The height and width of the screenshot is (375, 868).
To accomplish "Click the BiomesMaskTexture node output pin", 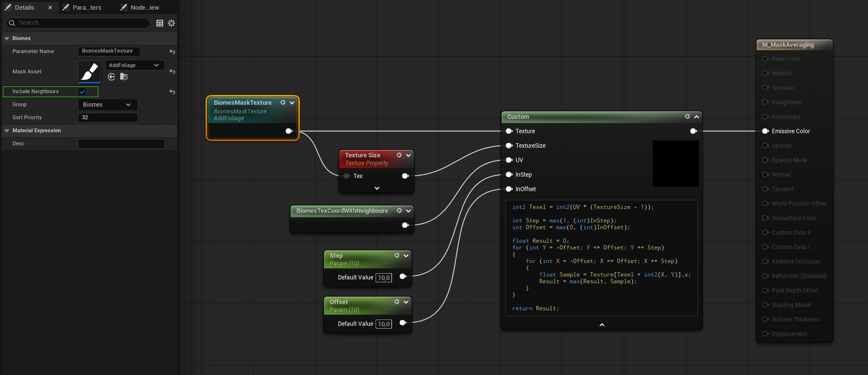I will click(289, 131).
